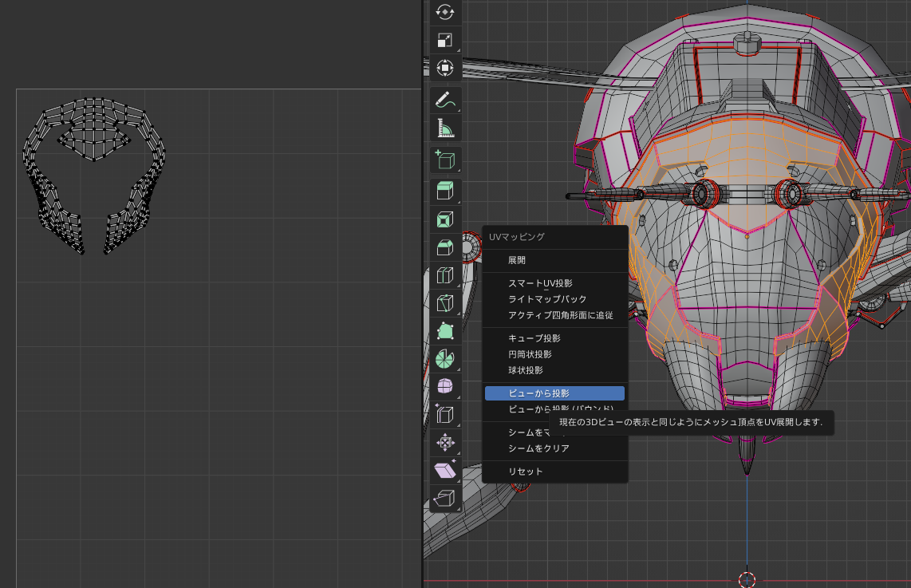Select the Knife tool
The image size is (911, 588).
point(445,303)
